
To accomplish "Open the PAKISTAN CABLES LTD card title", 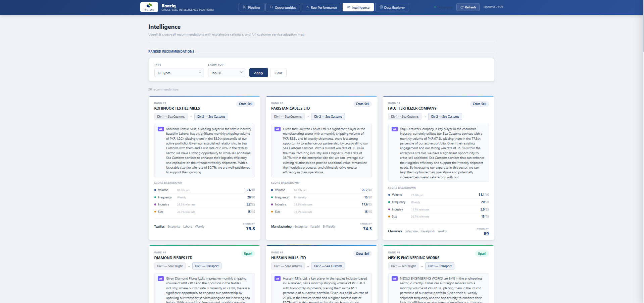I will coord(290,108).
